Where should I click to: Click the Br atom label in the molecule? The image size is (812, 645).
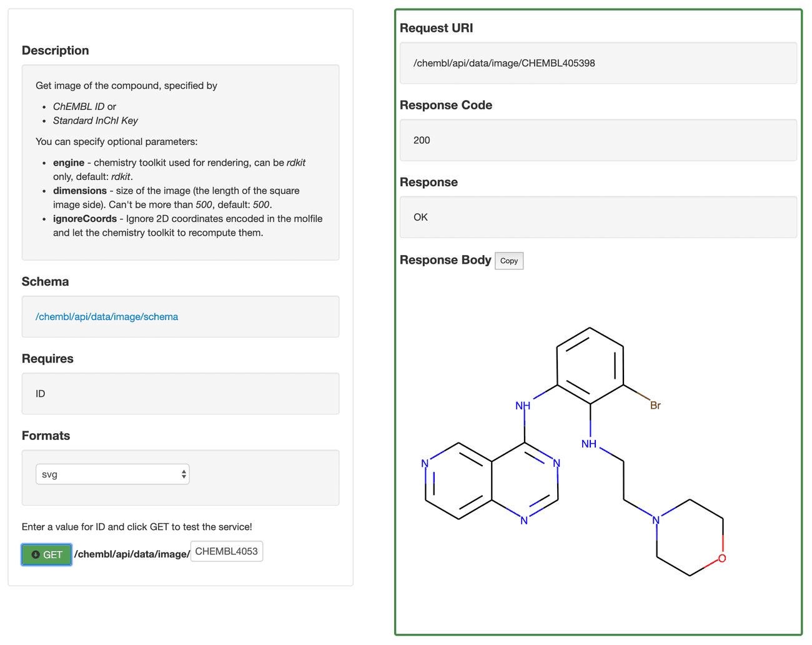(x=654, y=405)
